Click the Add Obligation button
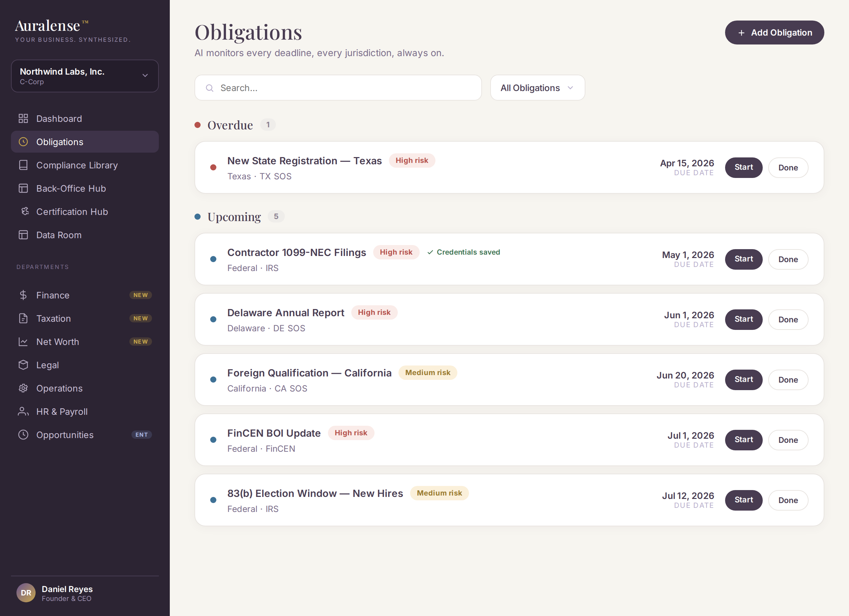The height and width of the screenshot is (616, 849). pos(774,33)
